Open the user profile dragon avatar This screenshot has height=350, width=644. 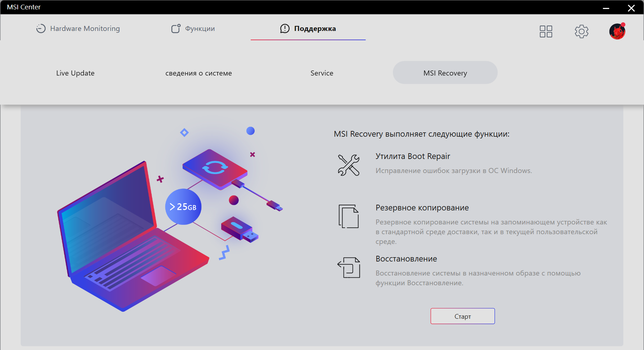[617, 31]
